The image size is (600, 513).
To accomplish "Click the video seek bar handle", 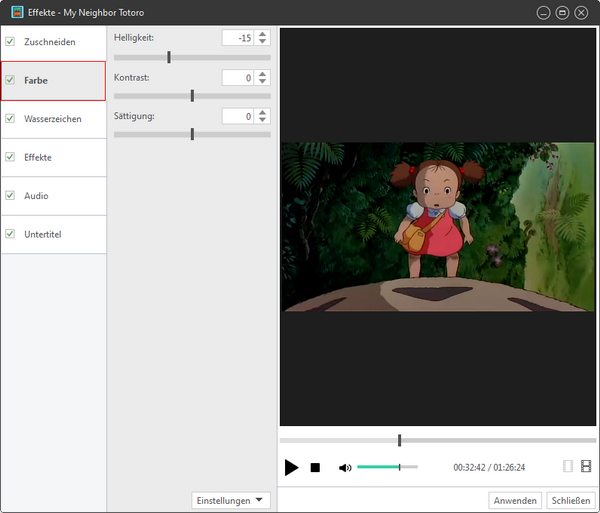I will [x=399, y=440].
